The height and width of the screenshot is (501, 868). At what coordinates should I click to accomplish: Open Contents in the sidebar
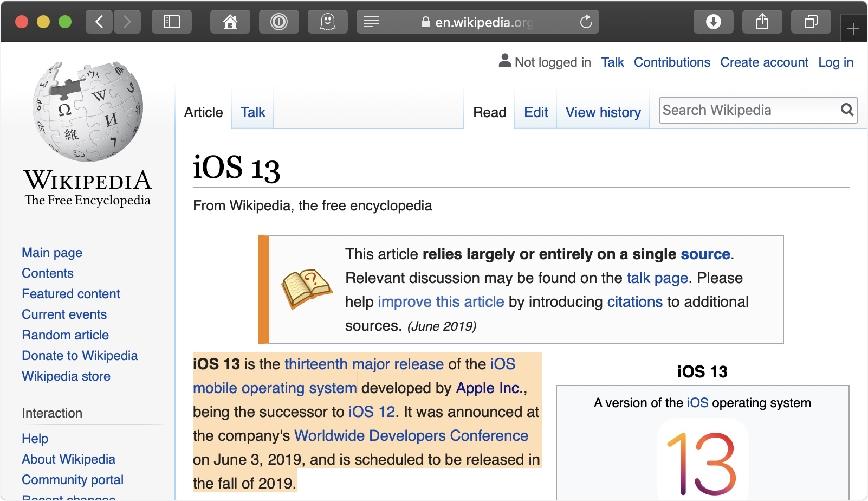coord(48,273)
